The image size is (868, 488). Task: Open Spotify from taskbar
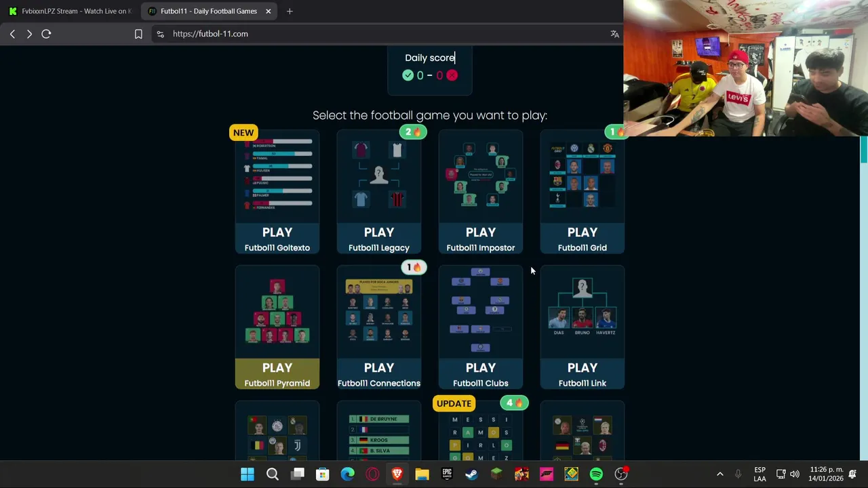point(596,474)
